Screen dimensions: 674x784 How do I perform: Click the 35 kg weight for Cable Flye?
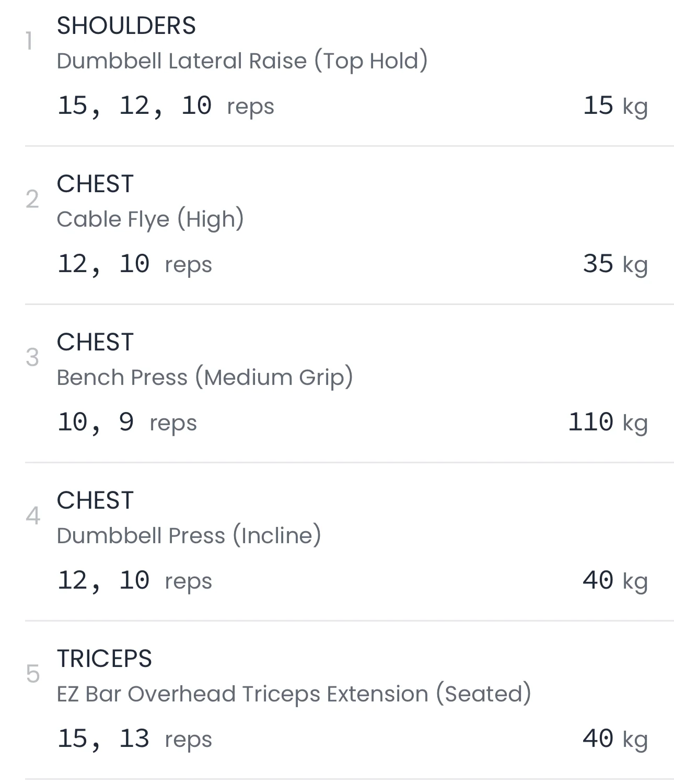(615, 264)
